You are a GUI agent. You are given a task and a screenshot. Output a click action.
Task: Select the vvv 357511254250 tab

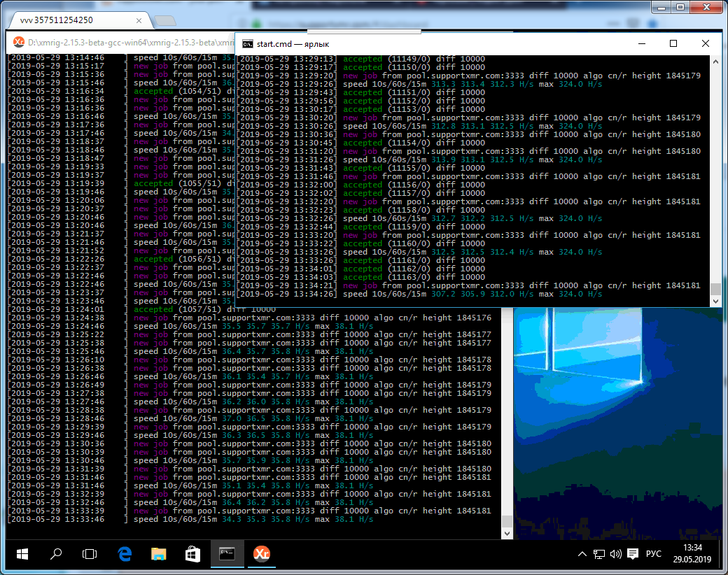(79, 20)
